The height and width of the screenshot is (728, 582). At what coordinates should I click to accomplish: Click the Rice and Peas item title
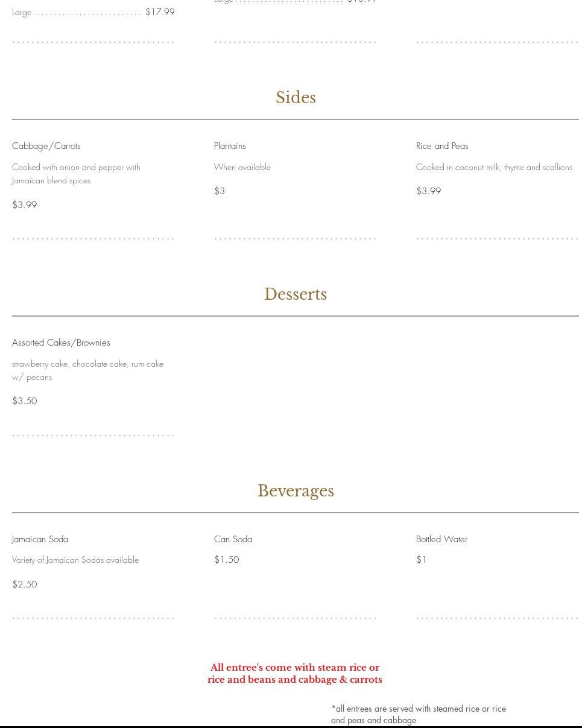point(442,146)
